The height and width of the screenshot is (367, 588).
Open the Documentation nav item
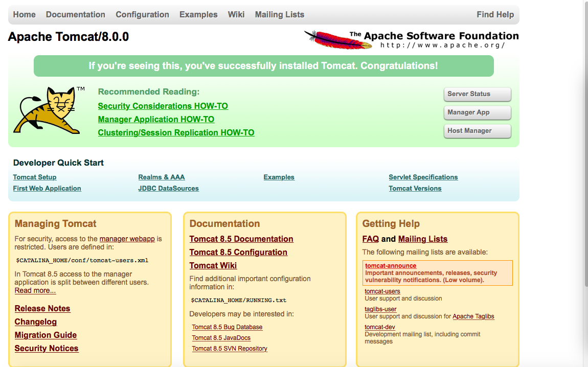[75, 15]
